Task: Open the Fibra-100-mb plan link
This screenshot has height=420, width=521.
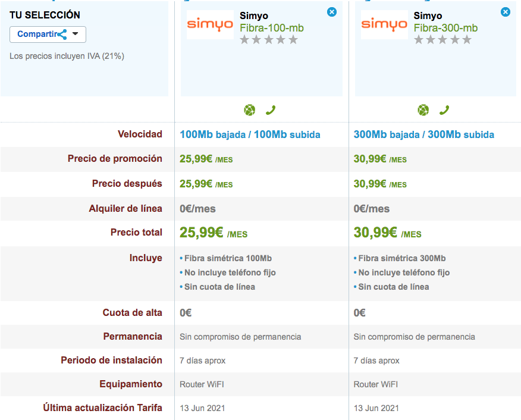Action: click(272, 28)
